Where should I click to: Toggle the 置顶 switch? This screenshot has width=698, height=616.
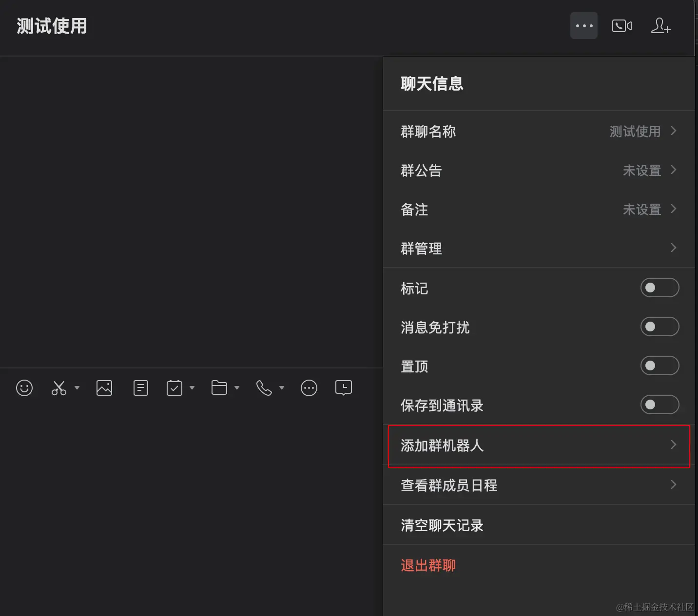click(659, 366)
